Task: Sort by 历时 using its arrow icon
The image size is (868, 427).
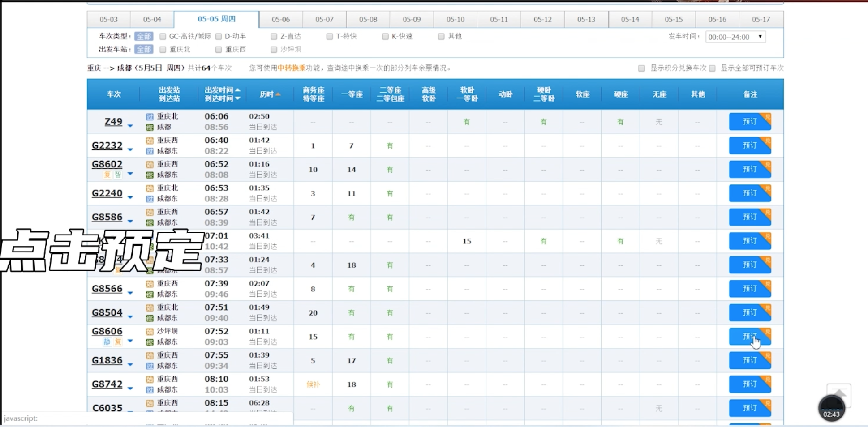Action: tap(278, 94)
